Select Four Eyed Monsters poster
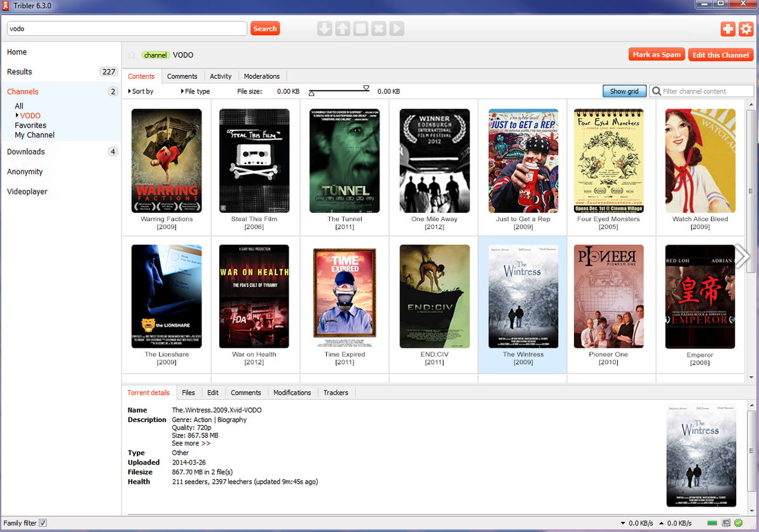The height and width of the screenshot is (532, 759). (x=608, y=161)
